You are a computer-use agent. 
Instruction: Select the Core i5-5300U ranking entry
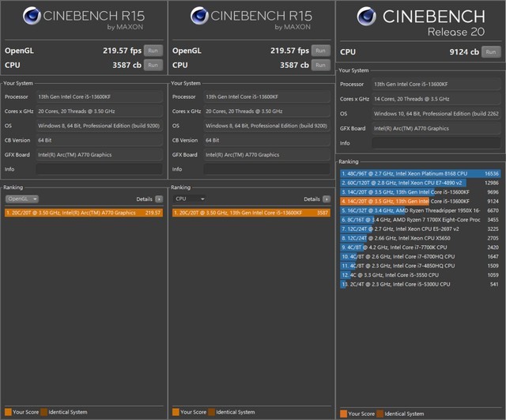(x=420, y=285)
